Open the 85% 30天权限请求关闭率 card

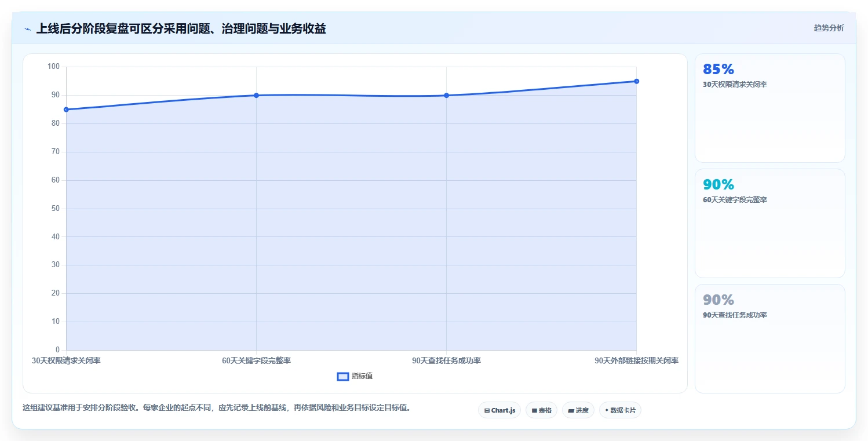(x=769, y=108)
